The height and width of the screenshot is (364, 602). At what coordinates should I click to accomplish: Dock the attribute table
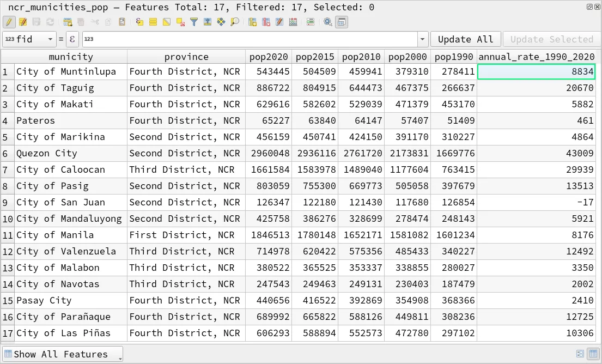pos(340,22)
